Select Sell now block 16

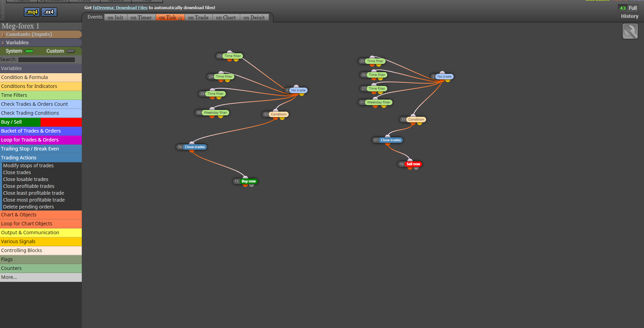click(x=413, y=164)
